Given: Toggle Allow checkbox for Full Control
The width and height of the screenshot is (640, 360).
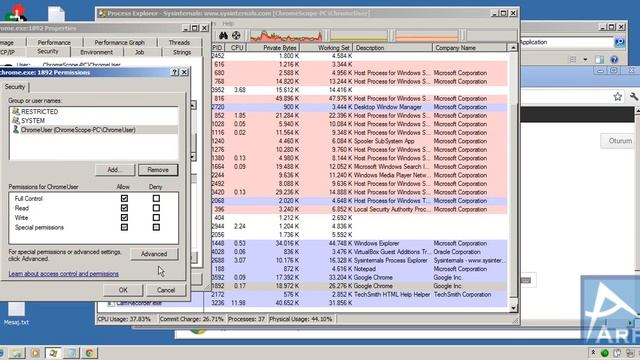Looking at the screenshot, I should coord(124,198).
